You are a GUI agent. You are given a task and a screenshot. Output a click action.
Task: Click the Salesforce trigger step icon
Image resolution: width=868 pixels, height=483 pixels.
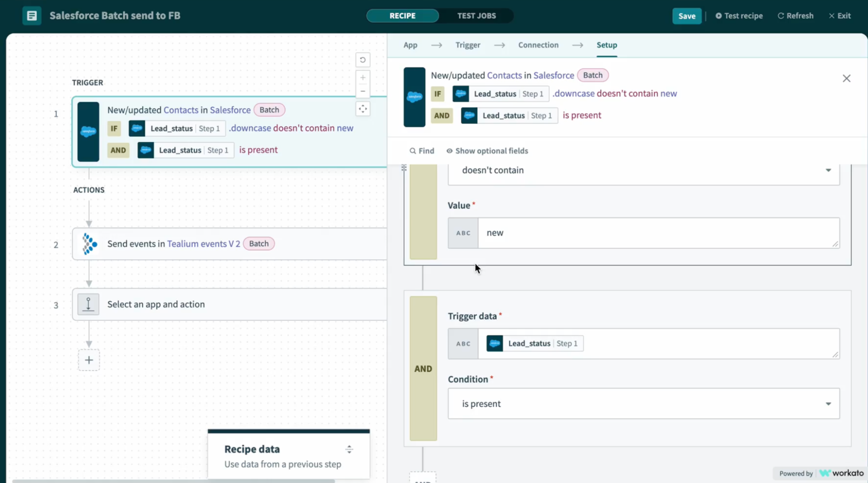88,131
